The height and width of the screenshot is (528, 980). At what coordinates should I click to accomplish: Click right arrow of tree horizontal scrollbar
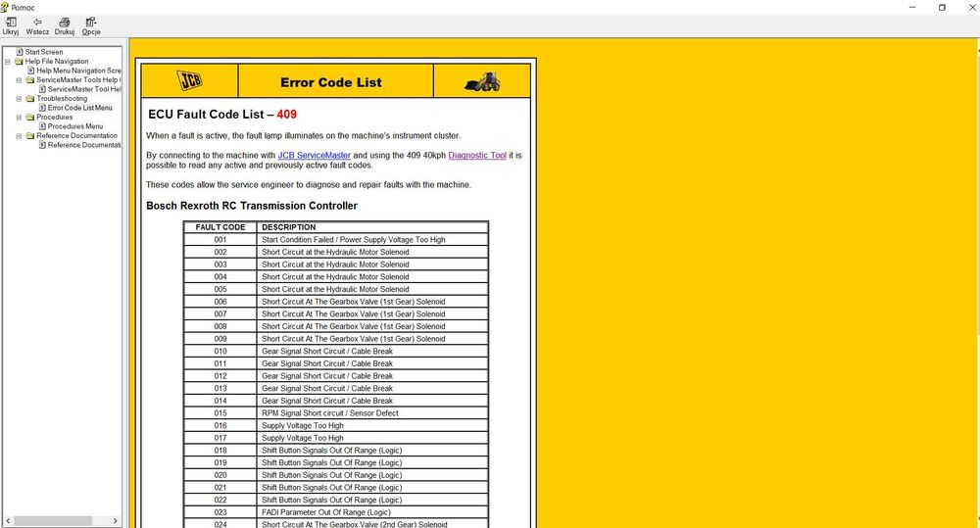pos(116,520)
